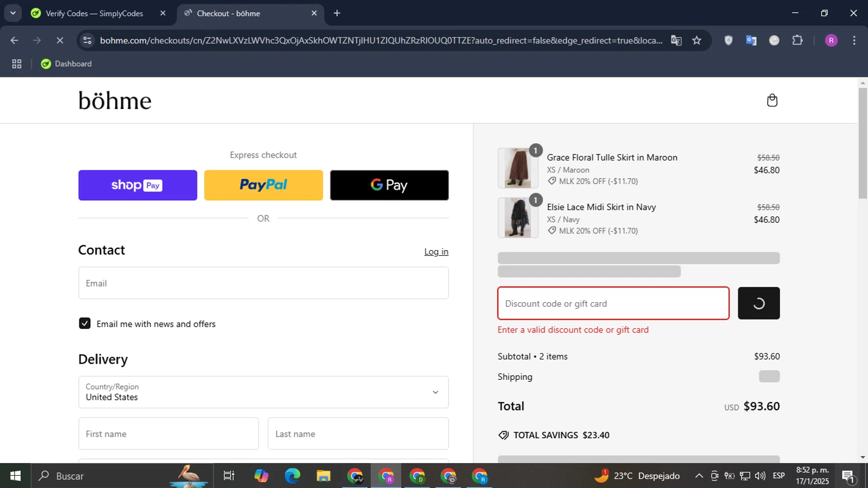Open the network icon in tray

point(745,476)
